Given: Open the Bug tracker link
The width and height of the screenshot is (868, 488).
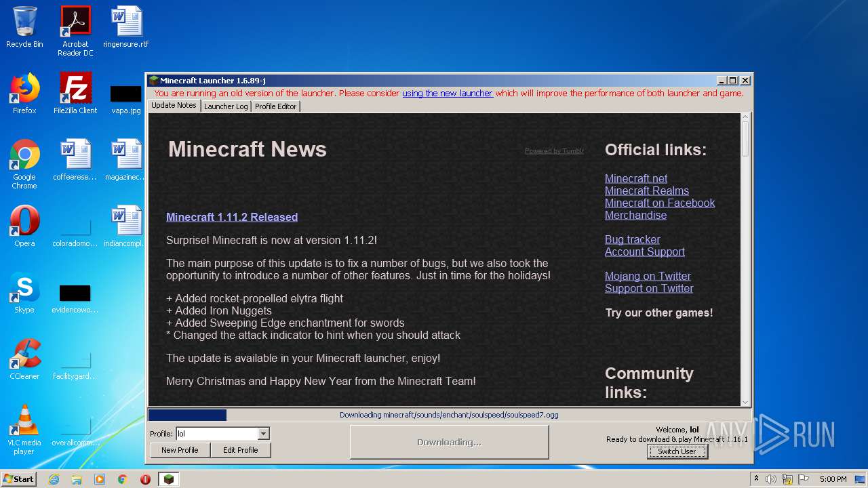Looking at the screenshot, I should click(632, 239).
